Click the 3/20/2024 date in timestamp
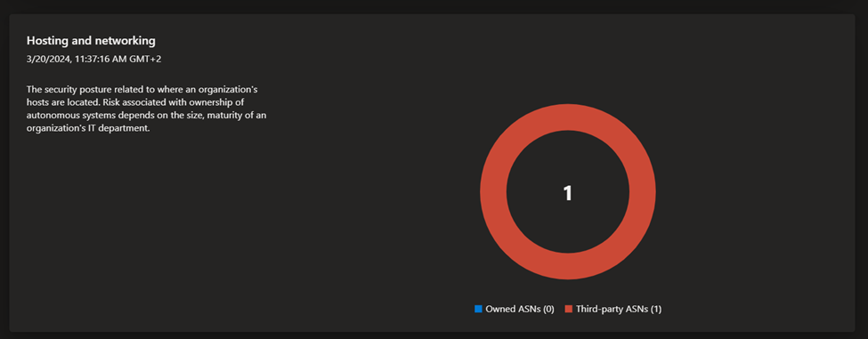The image size is (868, 339). (46, 60)
